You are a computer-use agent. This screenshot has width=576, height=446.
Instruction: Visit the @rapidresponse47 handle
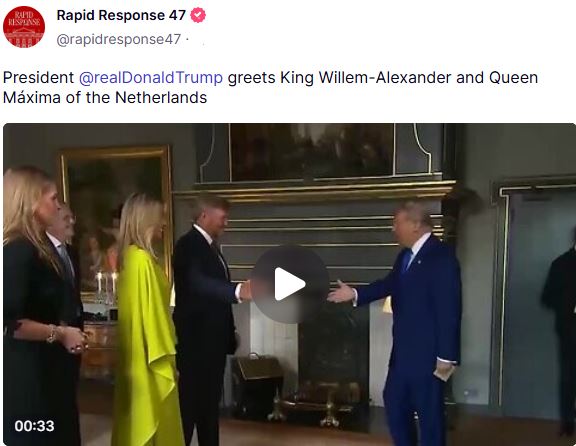click(x=119, y=39)
